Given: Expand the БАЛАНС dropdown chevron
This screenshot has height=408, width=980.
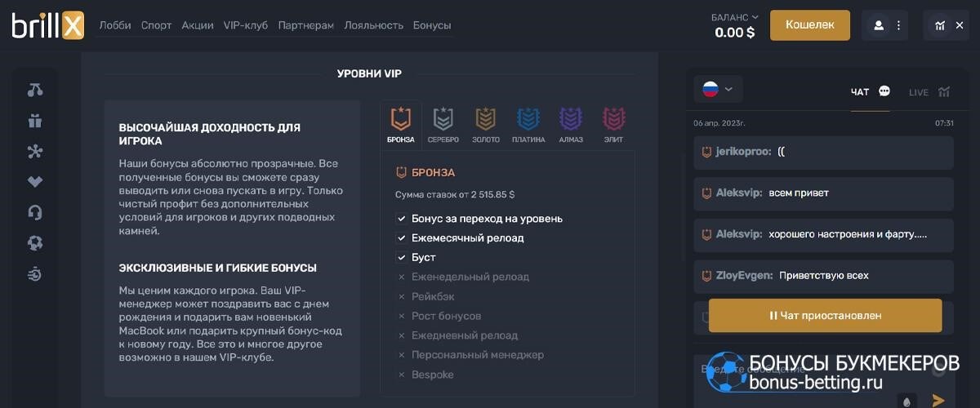Looking at the screenshot, I should point(755,17).
